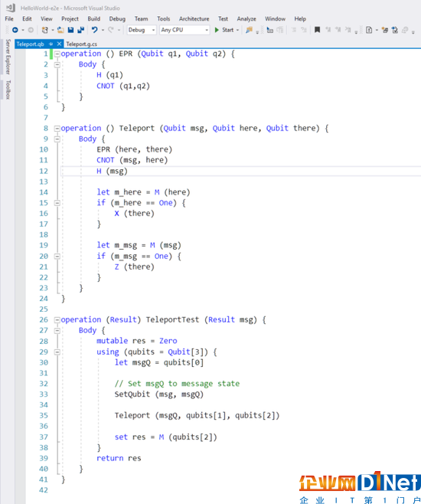
Task: Click the New Project icon
Action: click(x=45, y=30)
